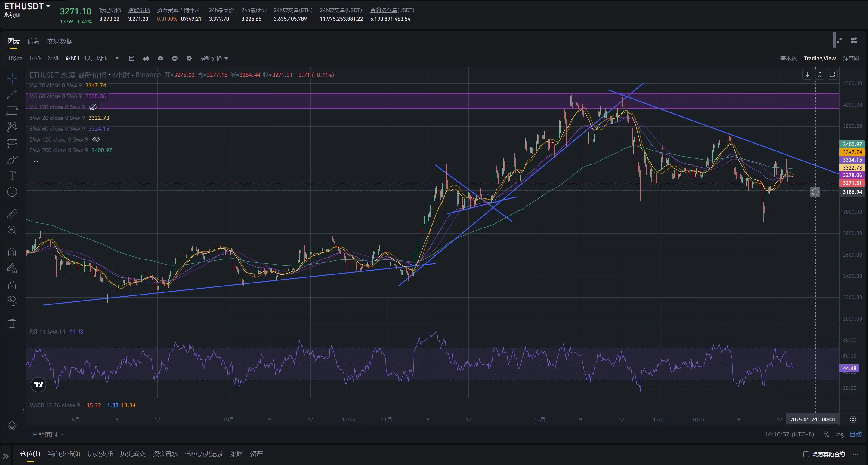
Task: Click the TradingView logo
Action: pyautogui.click(x=39, y=384)
